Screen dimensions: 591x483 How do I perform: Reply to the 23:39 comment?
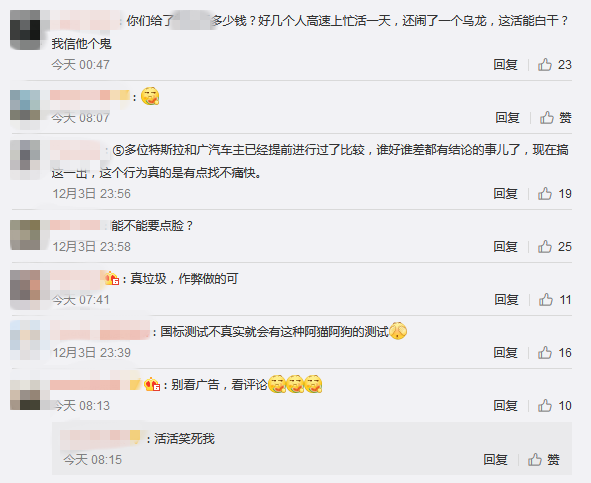click(x=505, y=353)
